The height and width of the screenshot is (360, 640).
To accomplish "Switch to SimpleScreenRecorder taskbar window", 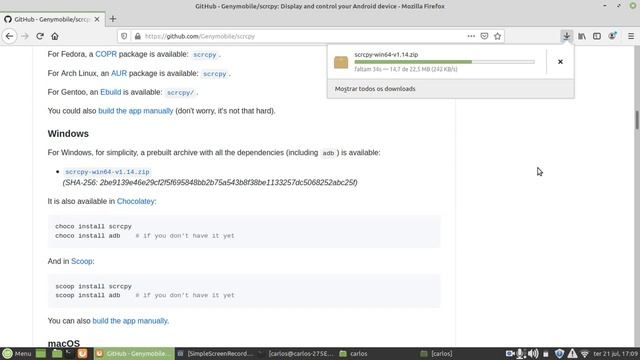I will [x=215, y=353].
